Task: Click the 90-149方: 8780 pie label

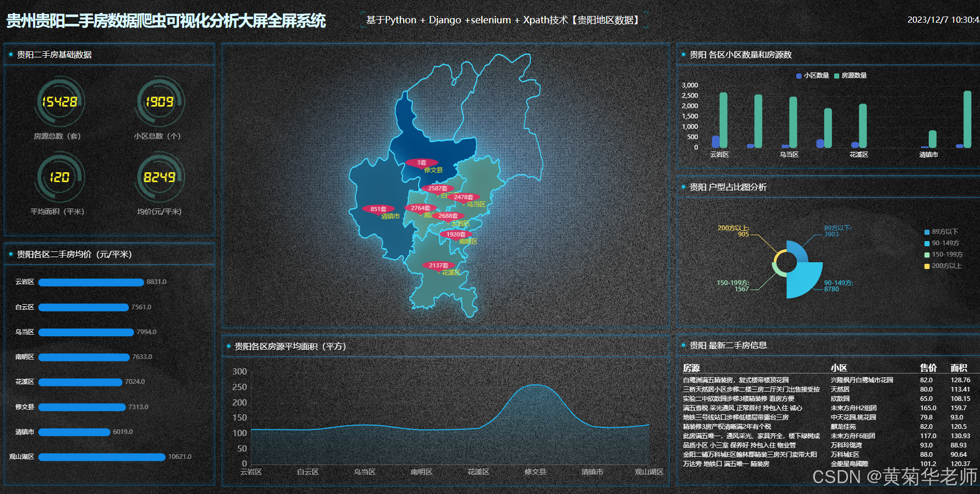Action: click(838, 286)
